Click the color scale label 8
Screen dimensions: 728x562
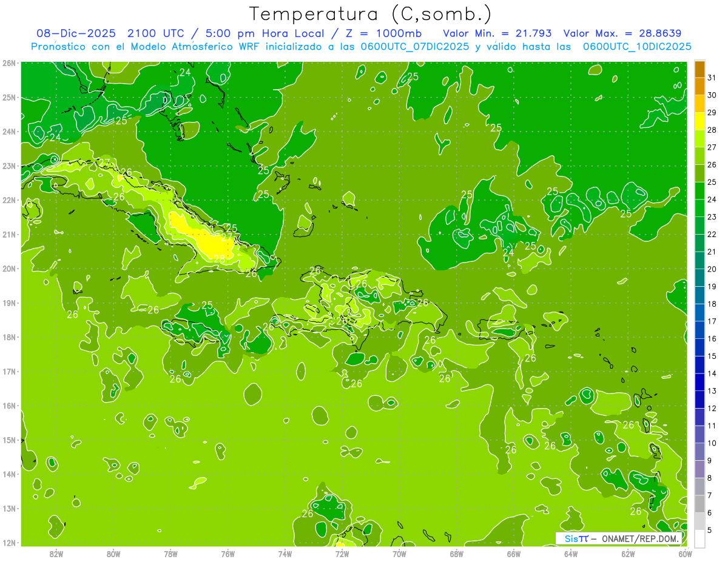[x=710, y=478]
